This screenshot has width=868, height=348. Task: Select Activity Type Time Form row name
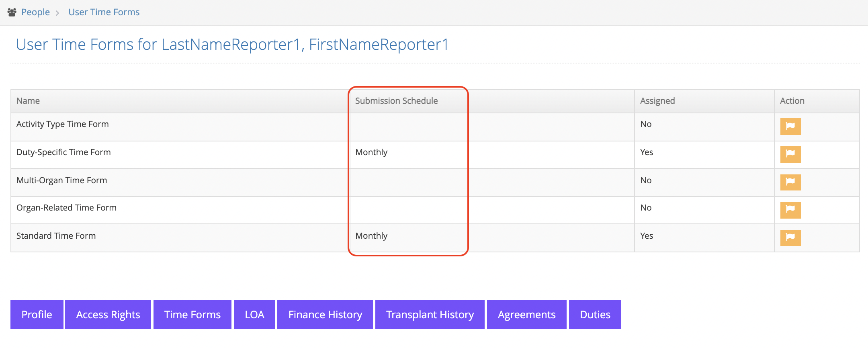(63, 124)
